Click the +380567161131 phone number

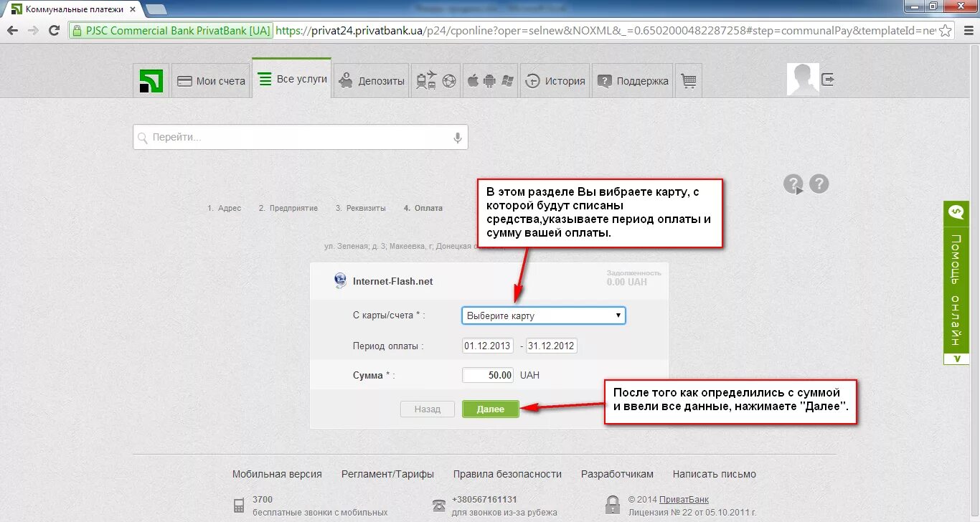pyautogui.click(x=484, y=500)
